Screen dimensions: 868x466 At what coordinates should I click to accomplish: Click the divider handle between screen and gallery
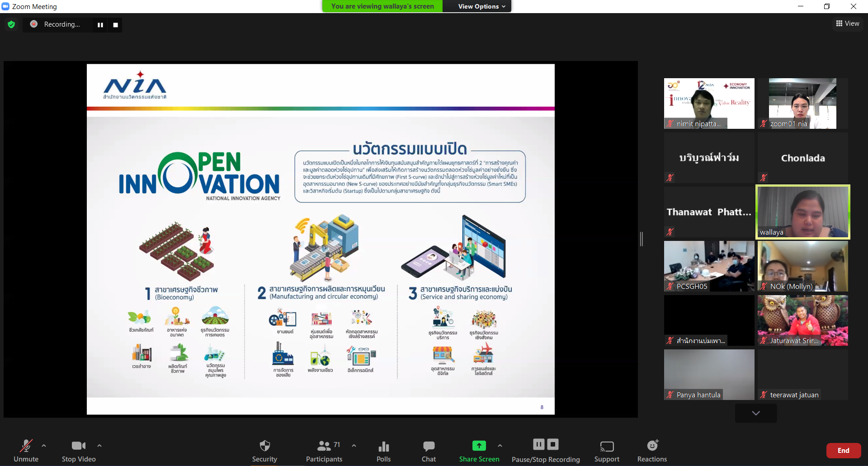642,239
